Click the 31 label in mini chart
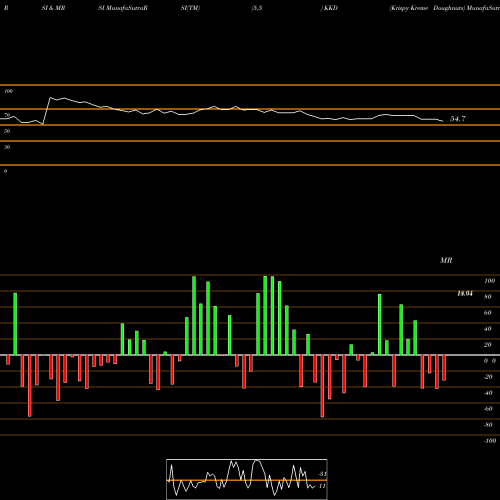500x500 pixels. click(322, 474)
